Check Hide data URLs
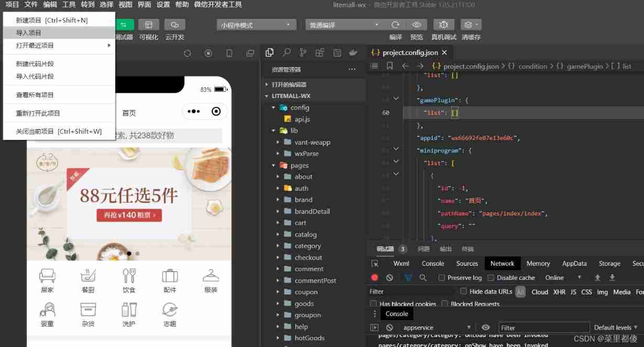This screenshot has width=644, height=347. (463, 291)
